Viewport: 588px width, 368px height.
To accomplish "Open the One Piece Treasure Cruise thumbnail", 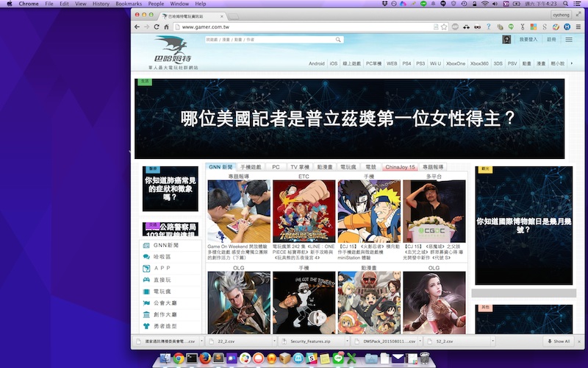I will click(x=304, y=211).
